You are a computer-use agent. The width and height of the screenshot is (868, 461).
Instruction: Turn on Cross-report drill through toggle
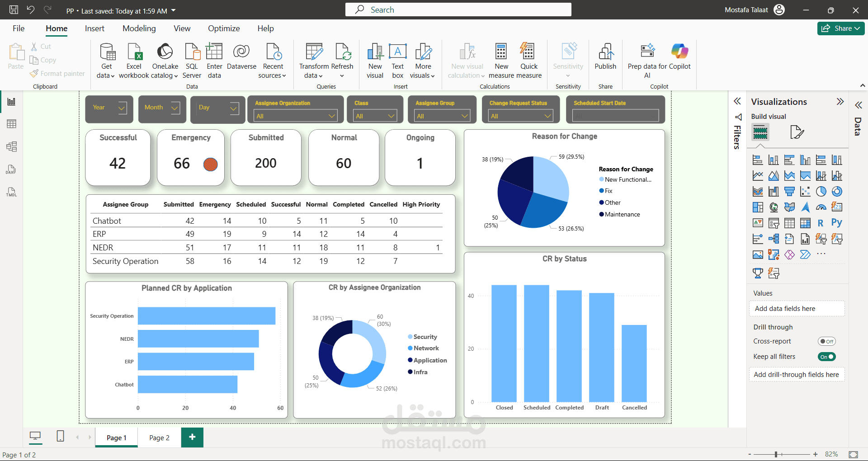coord(826,342)
